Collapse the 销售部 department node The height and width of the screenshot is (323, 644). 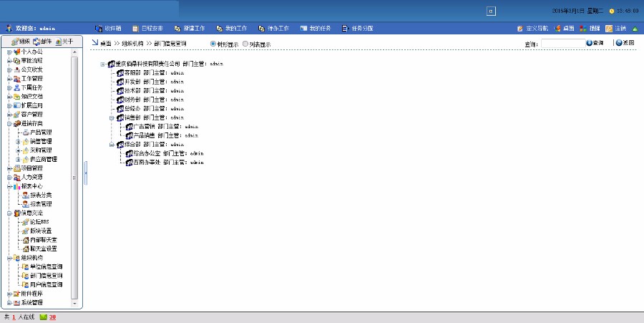[x=112, y=118]
